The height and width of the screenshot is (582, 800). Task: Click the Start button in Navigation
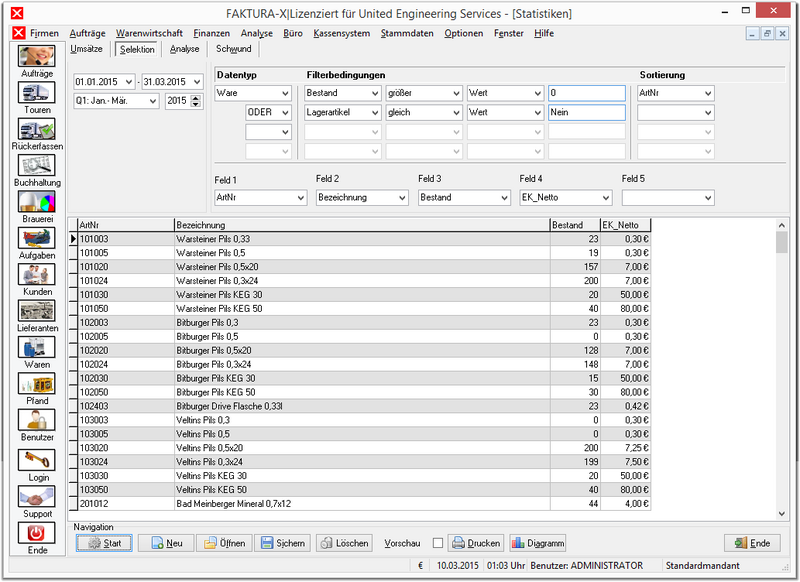(x=104, y=543)
